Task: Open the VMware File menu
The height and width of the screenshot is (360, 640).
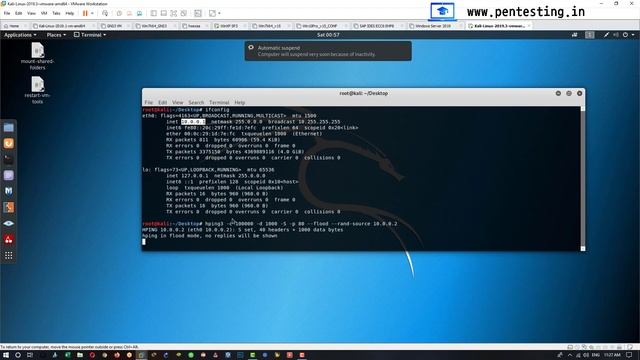Action: click(7, 13)
